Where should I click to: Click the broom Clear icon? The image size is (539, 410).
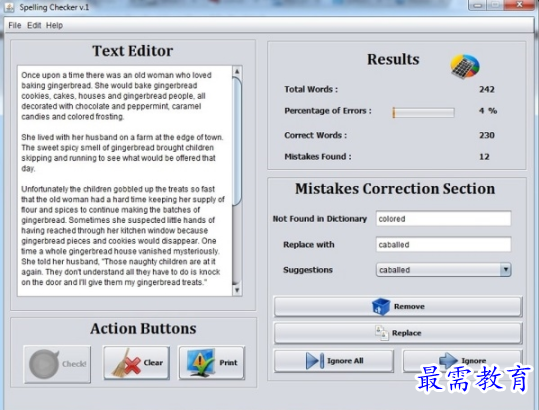coord(126,363)
